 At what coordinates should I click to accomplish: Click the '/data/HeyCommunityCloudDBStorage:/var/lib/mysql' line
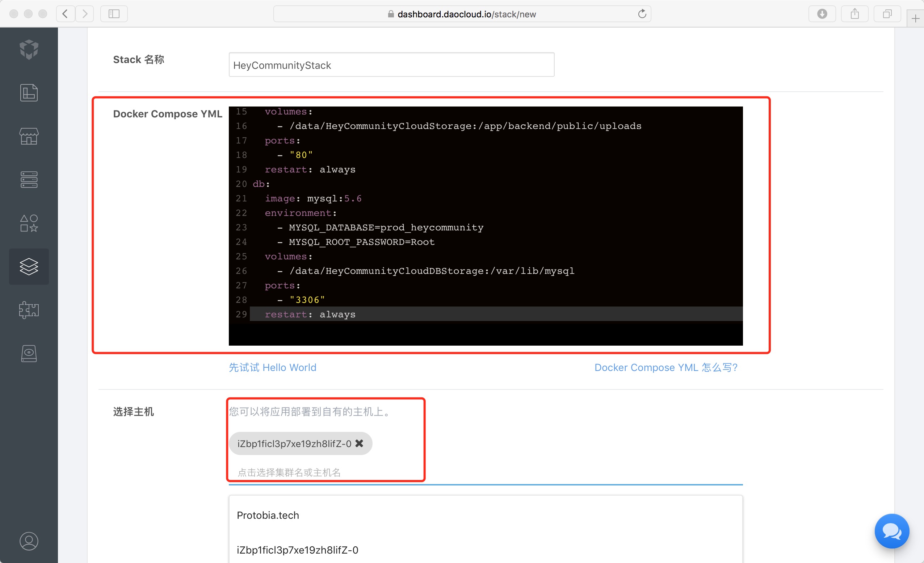(x=432, y=271)
